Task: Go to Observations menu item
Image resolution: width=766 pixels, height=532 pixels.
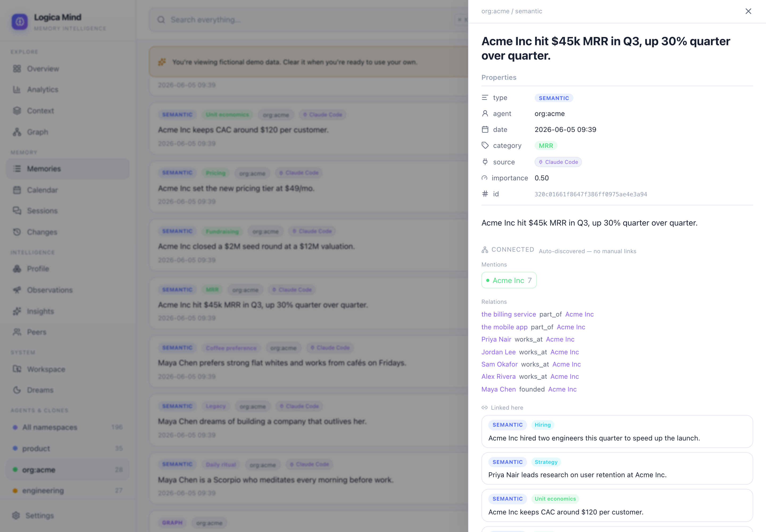Action: coord(68,290)
